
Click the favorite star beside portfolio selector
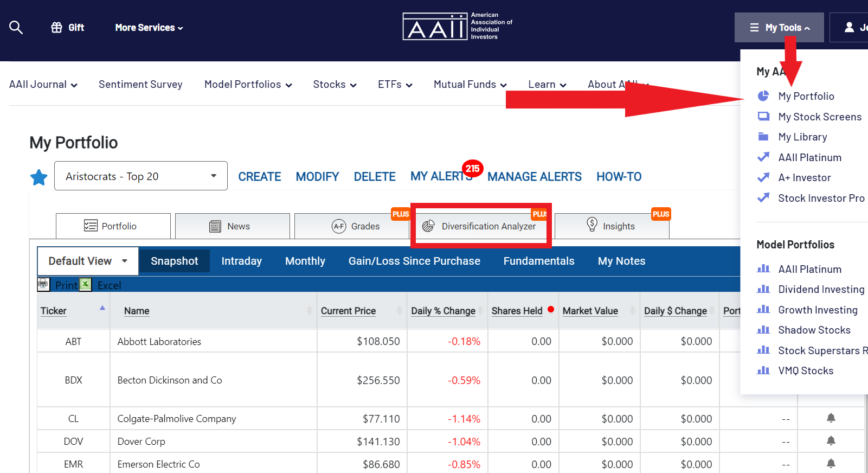39,177
